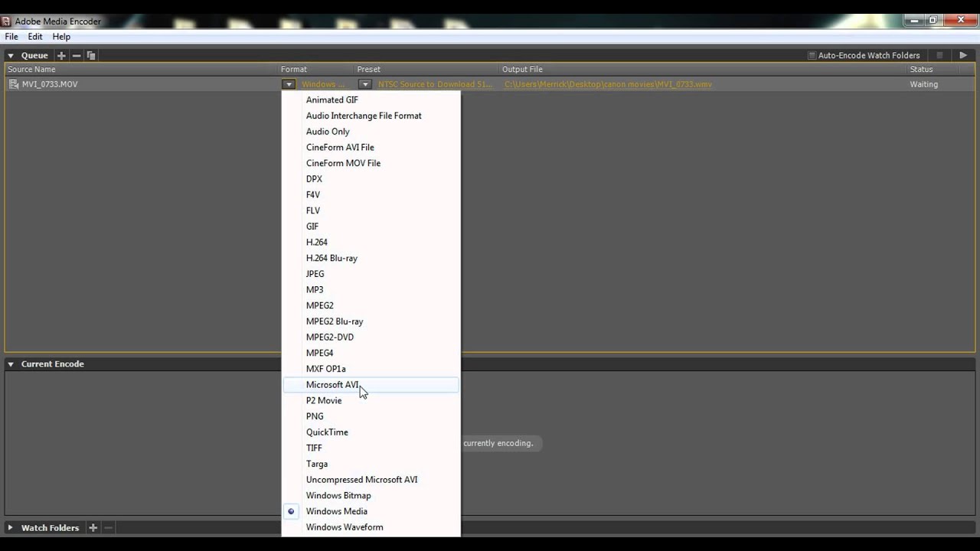Screen dimensions: 980x551
Task: Open the File menu
Action: coord(11,37)
